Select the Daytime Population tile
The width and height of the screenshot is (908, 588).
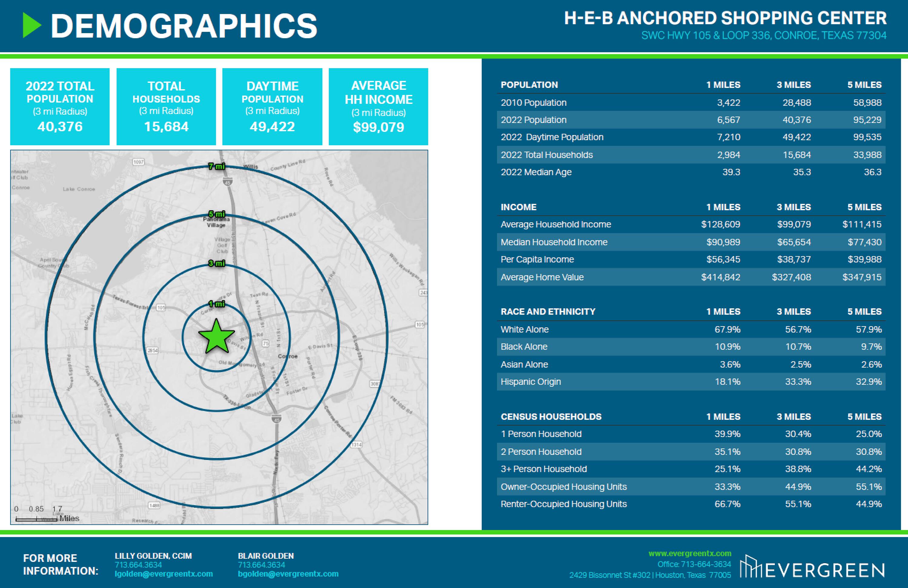pos(272,107)
